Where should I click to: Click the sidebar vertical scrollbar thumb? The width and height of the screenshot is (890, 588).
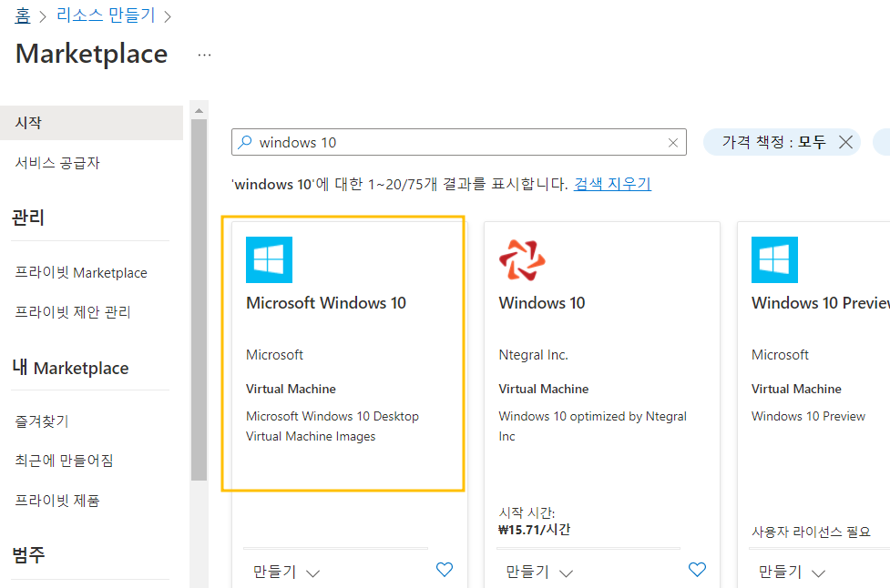click(x=199, y=300)
